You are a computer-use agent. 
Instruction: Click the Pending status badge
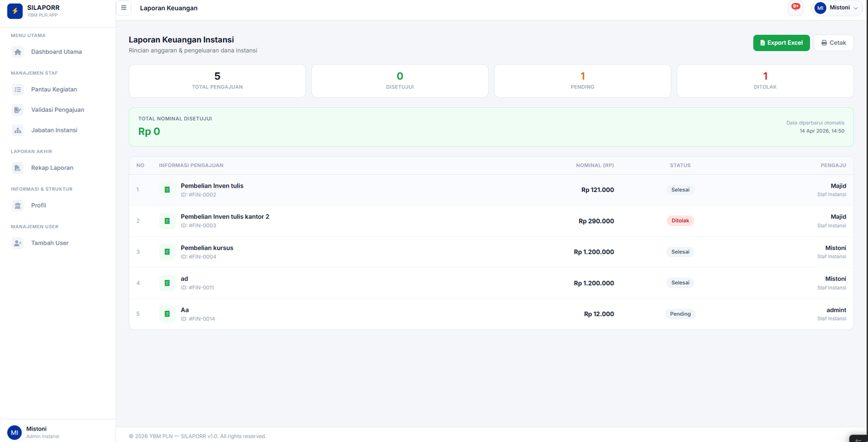[x=680, y=314]
